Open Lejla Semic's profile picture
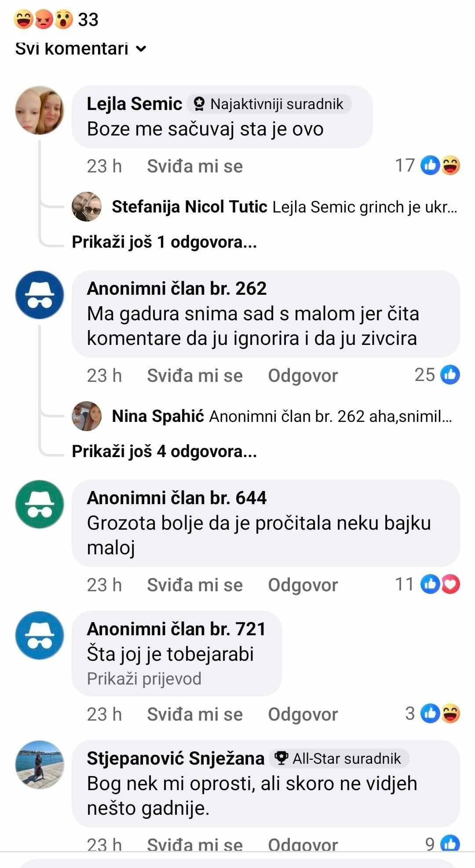 click(x=40, y=110)
